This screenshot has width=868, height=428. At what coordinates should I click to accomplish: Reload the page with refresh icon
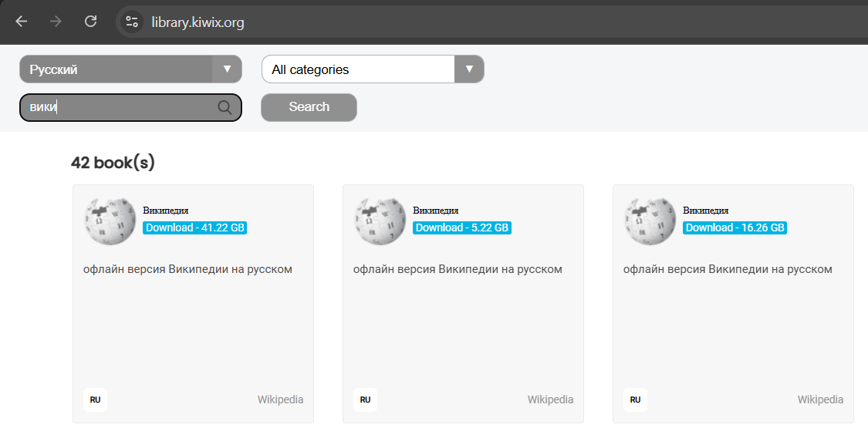pyautogui.click(x=90, y=22)
